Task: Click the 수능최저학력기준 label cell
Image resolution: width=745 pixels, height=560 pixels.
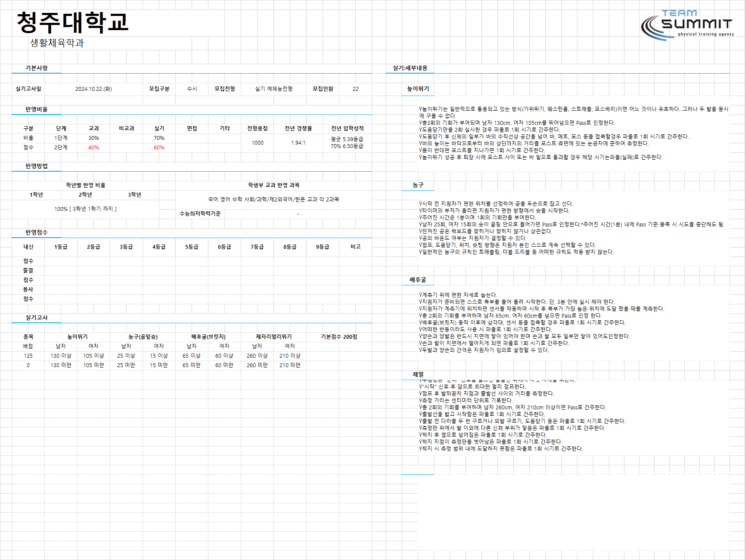Action: (200, 213)
